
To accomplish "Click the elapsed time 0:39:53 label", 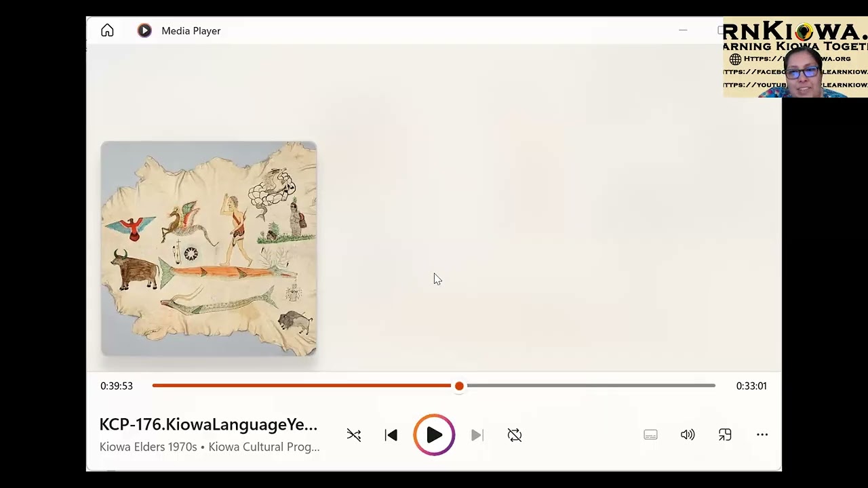I will click(117, 386).
